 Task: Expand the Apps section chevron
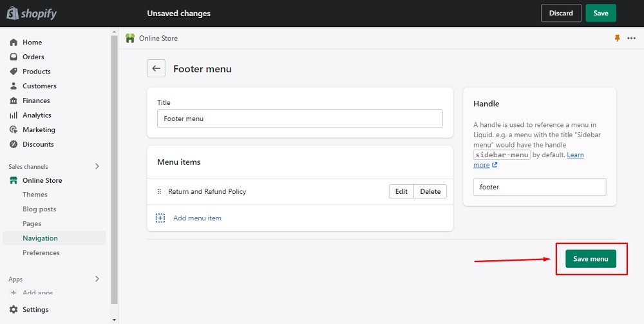[97, 279]
